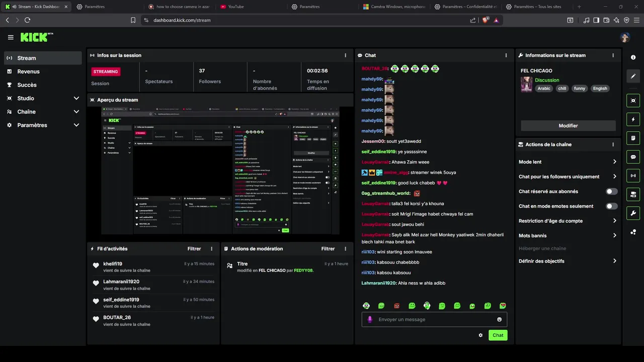Open the options menu of Actions de modération
This screenshot has height=362, width=644.
[x=345, y=249]
